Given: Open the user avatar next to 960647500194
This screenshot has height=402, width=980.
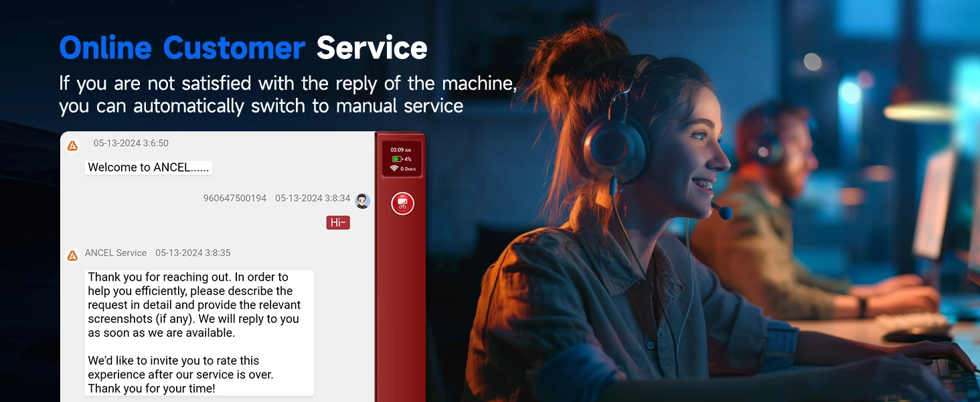Looking at the screenshot, I should [x=362, y=200].
